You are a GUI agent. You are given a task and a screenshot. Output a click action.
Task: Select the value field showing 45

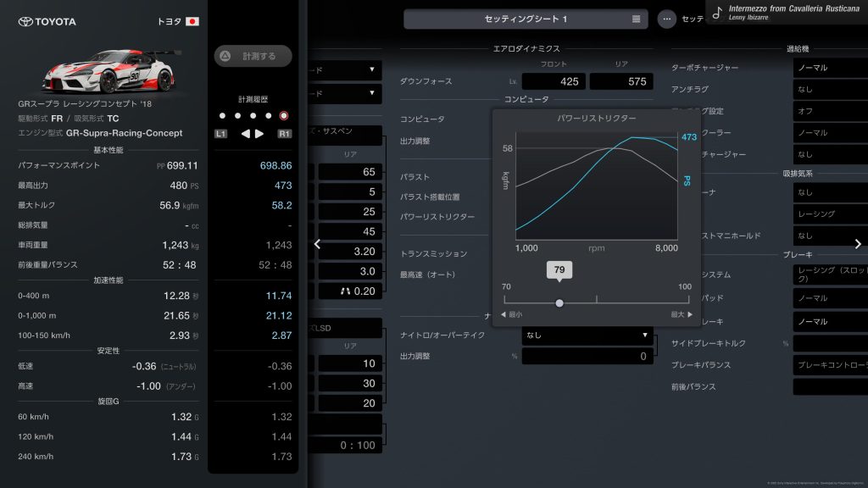click(350, 231)
